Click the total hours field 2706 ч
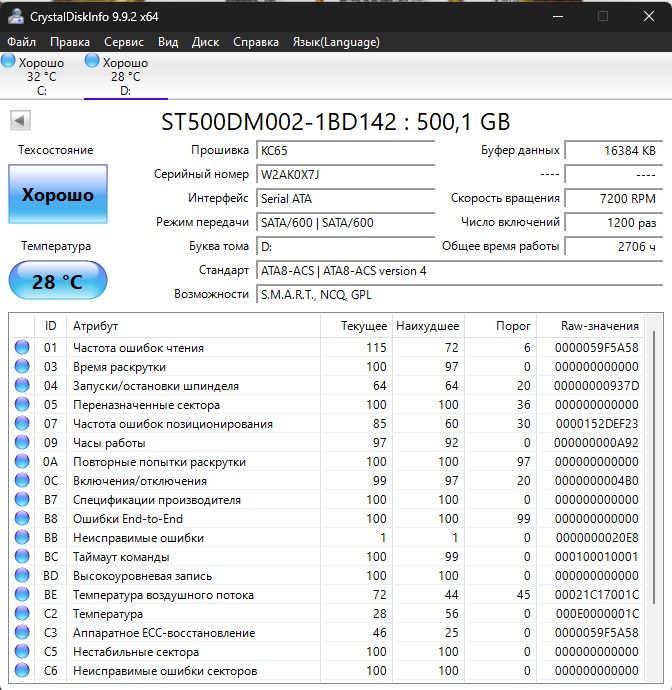 pyautogui.click(x=613, y=246)
